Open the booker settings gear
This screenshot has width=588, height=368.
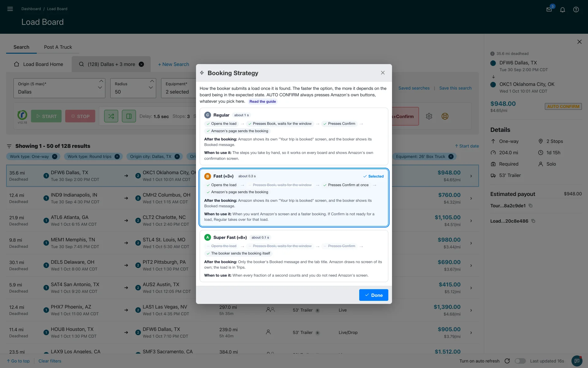(x=429, y=116)
